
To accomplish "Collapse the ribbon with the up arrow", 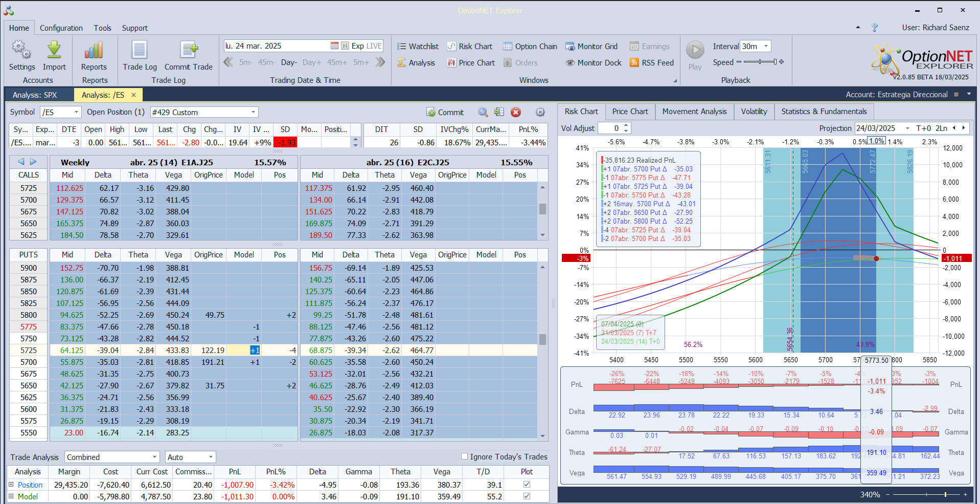I will click(858, 27).
